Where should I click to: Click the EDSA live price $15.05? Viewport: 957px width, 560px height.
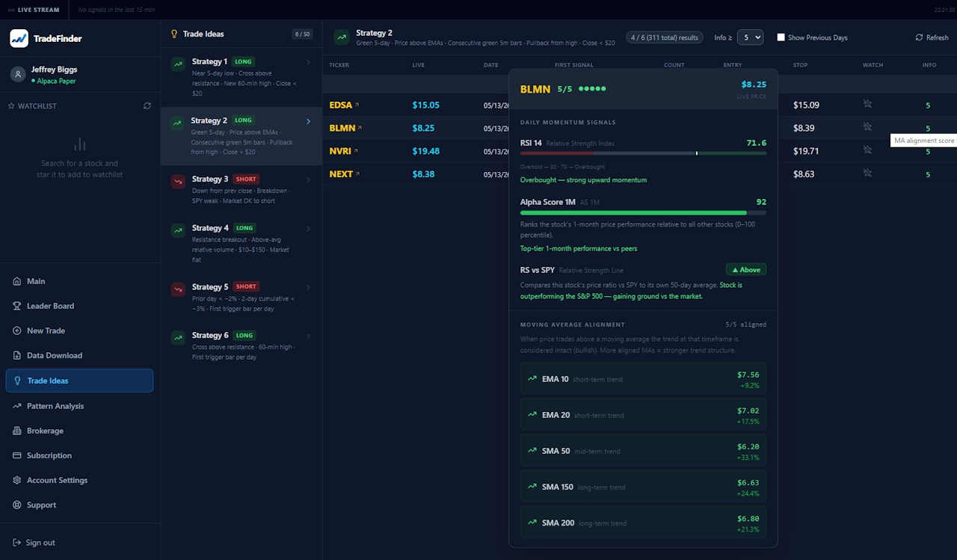425,105
